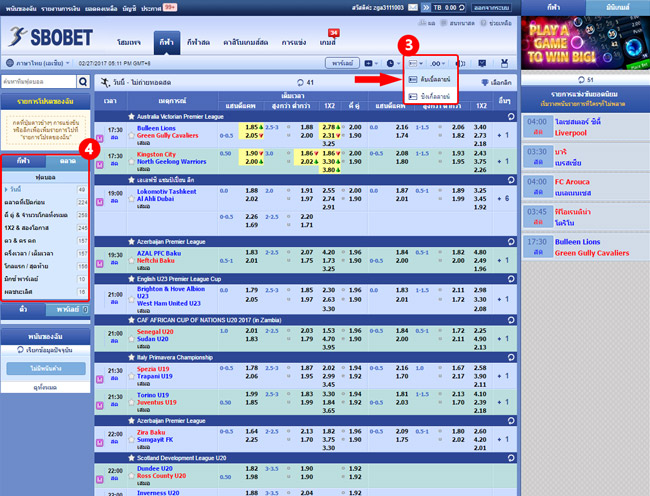Click the magnifier search icon button
The width and height of the screenshot is (650, 496).
tap(83, 82)
